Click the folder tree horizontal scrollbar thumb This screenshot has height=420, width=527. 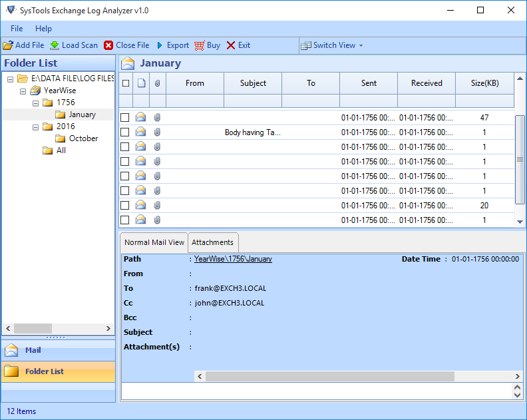point(33,328)
